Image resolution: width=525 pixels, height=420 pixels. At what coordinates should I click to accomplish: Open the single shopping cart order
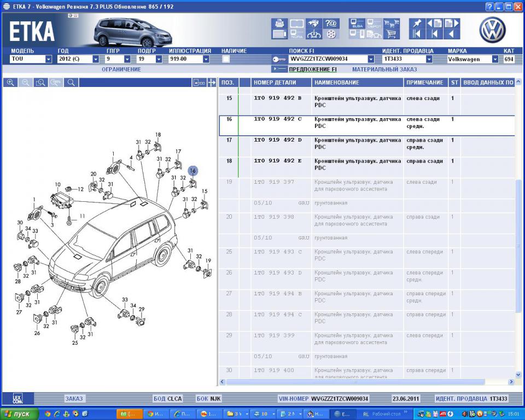tap(392, 34)
